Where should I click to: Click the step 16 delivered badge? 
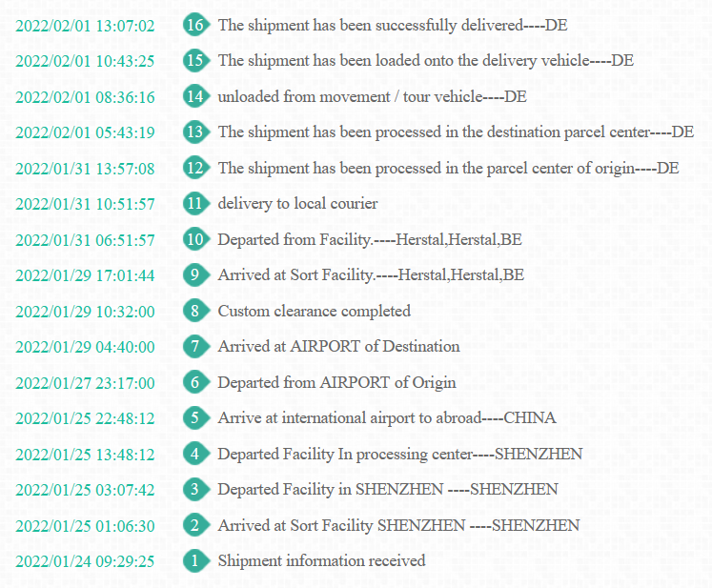tap(196, 25)
